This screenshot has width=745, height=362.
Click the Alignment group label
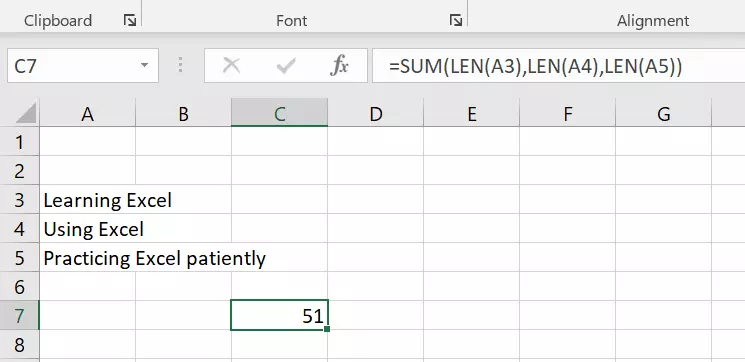(653, 20)
